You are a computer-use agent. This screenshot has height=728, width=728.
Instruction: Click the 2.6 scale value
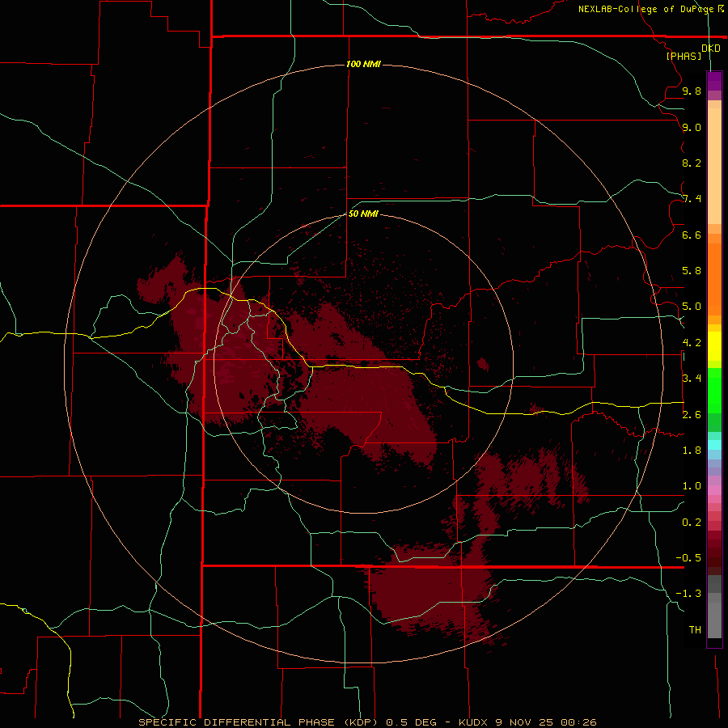pyautogui.click(x=692, y=415)
